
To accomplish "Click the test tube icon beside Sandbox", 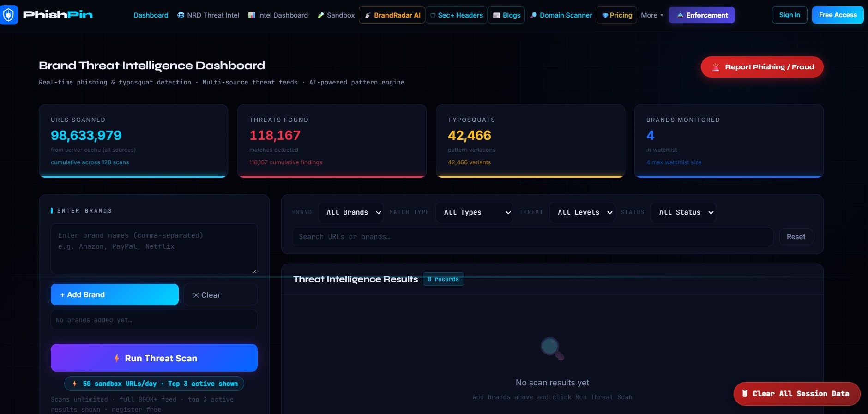I will click(321, 15).
